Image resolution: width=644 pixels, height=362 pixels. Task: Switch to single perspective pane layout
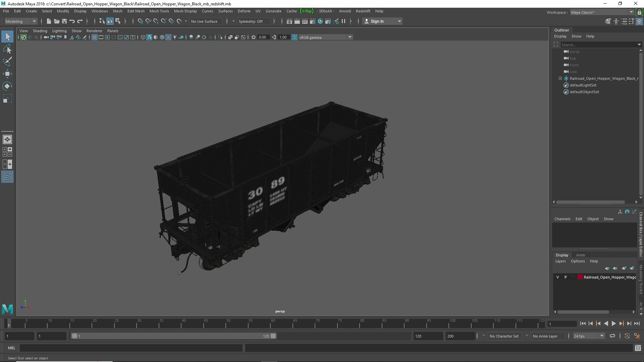(7, 139)
